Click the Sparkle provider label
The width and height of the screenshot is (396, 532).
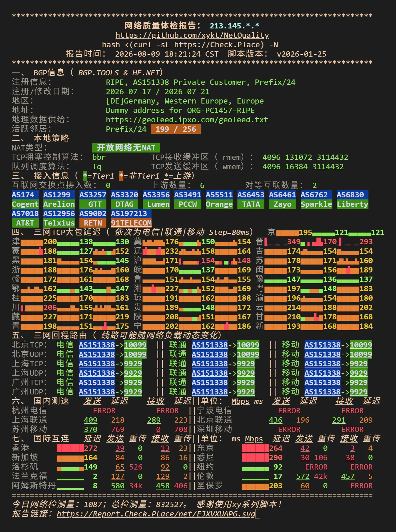coord(317,204)
